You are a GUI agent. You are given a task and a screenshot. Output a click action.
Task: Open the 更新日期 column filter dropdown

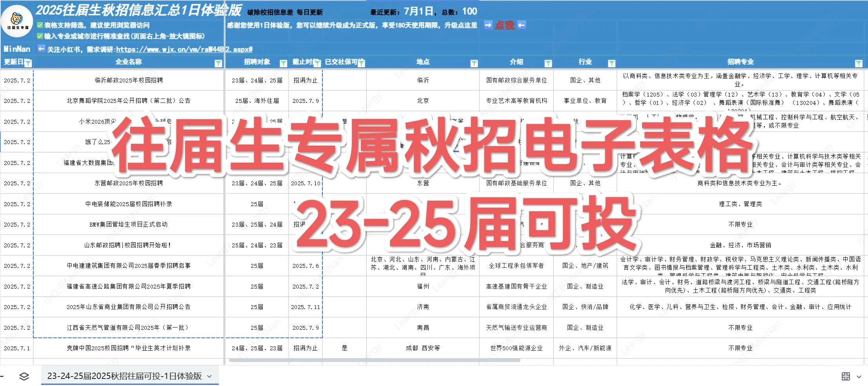tap(27, 62)
